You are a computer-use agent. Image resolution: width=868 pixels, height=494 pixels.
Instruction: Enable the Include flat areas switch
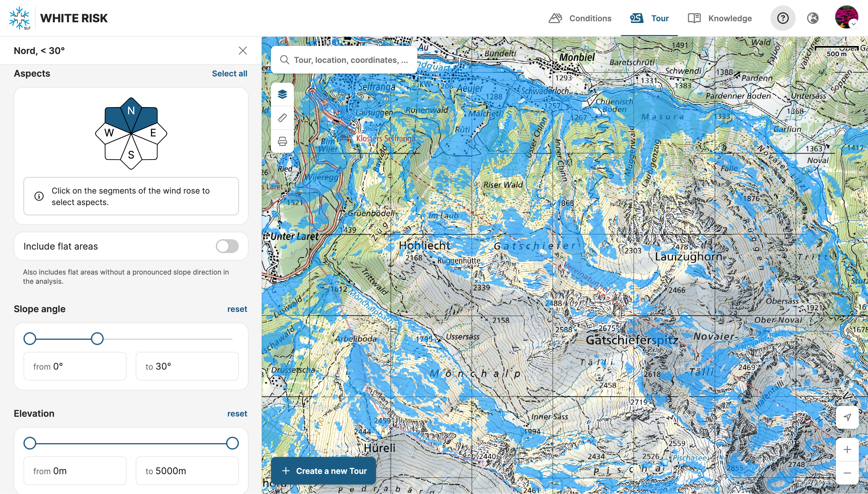(227, 246)
